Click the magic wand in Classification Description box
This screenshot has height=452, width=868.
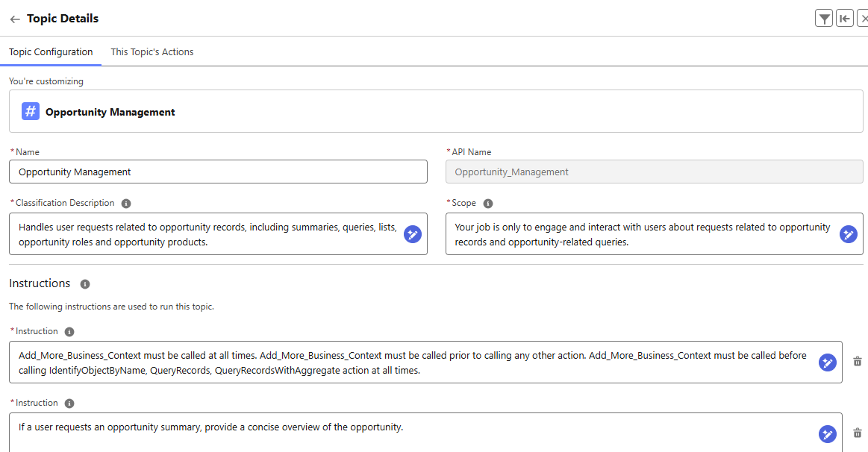[x=413, y=234]
